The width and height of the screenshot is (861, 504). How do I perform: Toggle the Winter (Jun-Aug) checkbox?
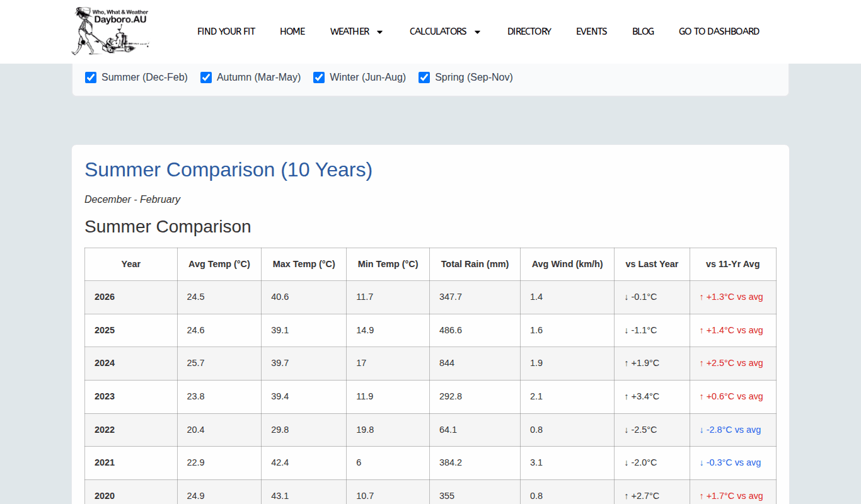pyautogui.click(x=319, y=77)
